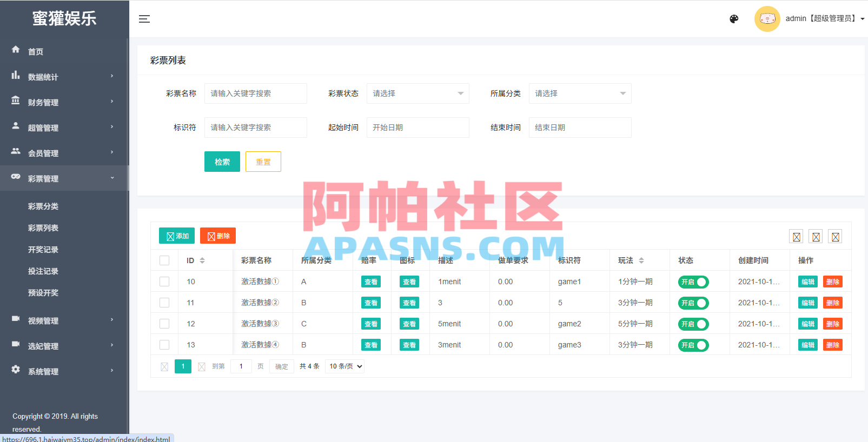Click the person icon for 超管管理

tap(16, 126)
